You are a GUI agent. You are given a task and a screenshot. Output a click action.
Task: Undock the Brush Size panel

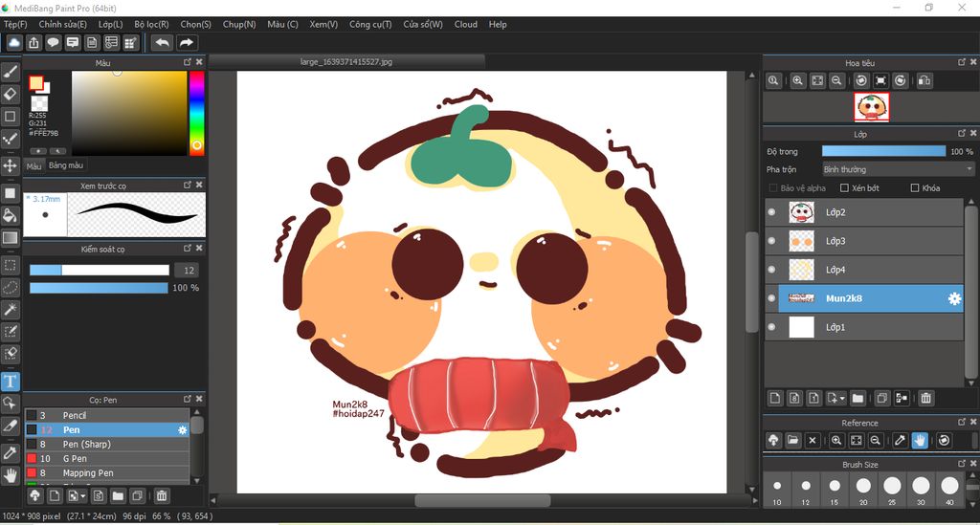(x=962, y=464)
